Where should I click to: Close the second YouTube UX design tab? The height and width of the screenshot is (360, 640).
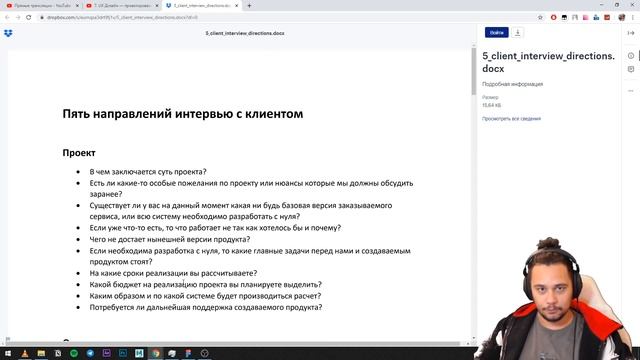[157, 6]
